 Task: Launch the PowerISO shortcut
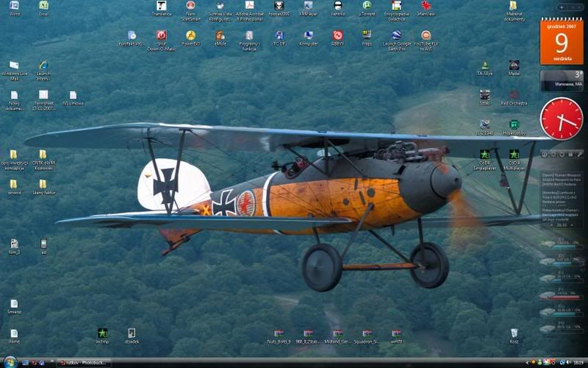pos(190,38)
